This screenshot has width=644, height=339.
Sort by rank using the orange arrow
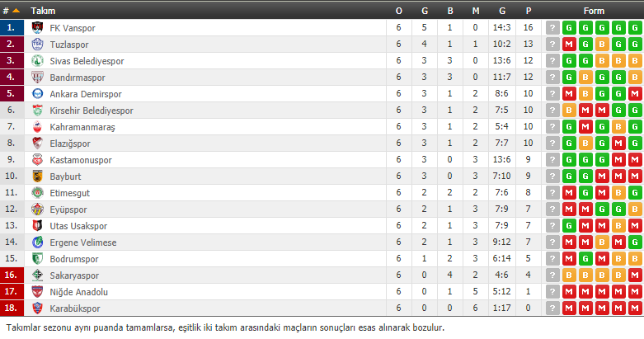[x=16, y=11]
